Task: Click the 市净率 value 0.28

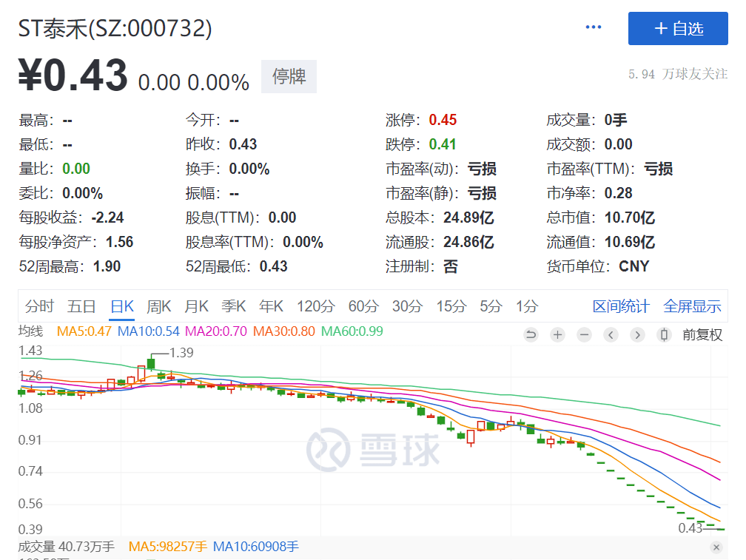Action: 619,193
